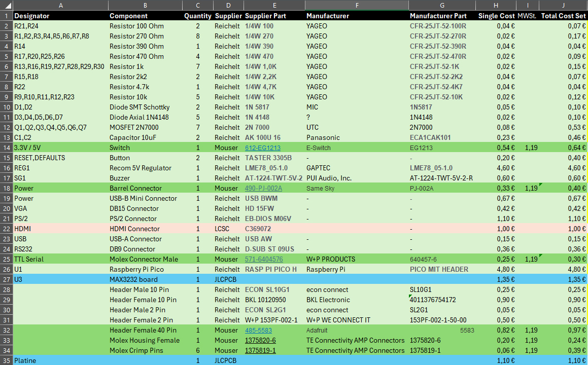Screen dimensions: 588x365
Task: Open part link 1375820-6 in Supplier Part column
Action: coord(260,340)
